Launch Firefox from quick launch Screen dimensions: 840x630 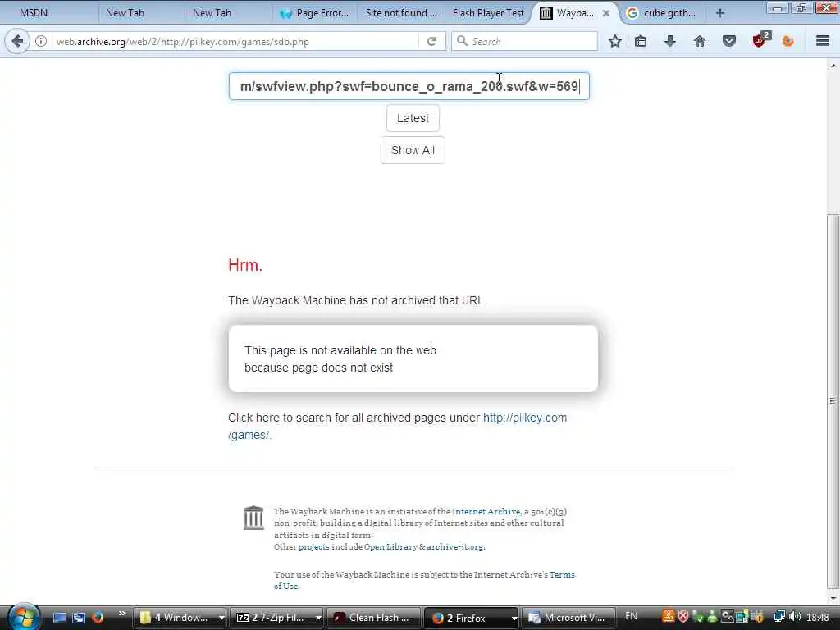click(97, 617)
